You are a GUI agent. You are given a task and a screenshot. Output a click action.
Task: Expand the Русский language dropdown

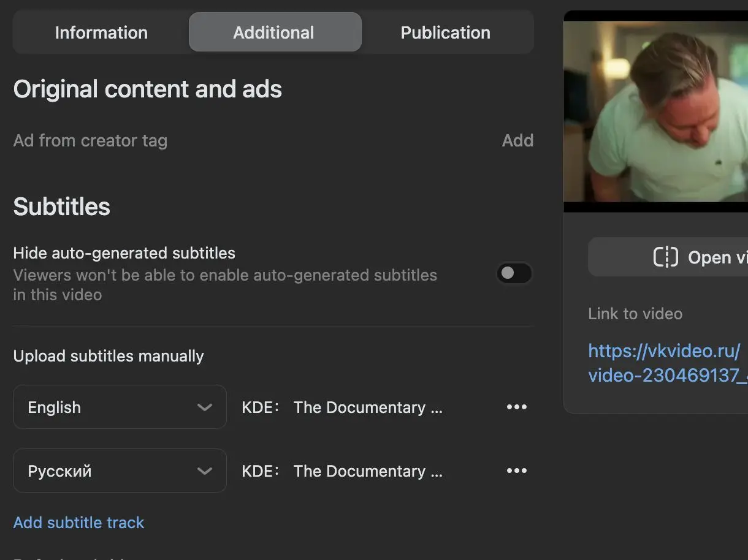(120, 471)
